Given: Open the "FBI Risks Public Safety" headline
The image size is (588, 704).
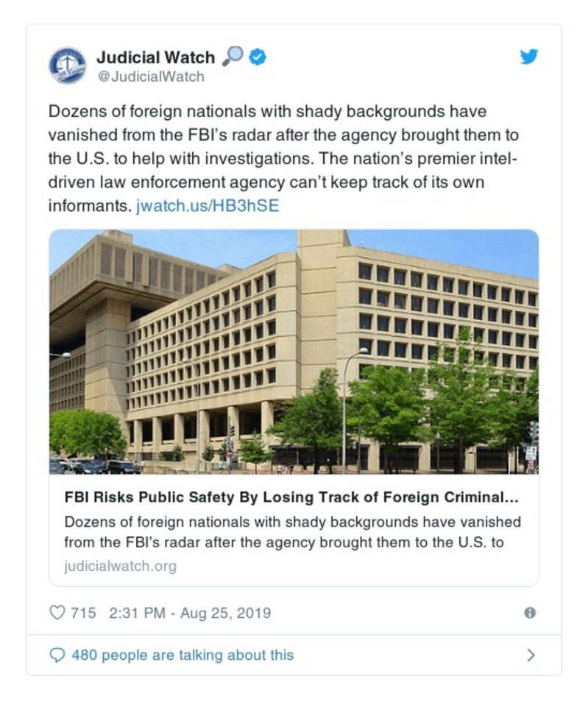Looking at the screenshot, I should click(x=291, y=498).
